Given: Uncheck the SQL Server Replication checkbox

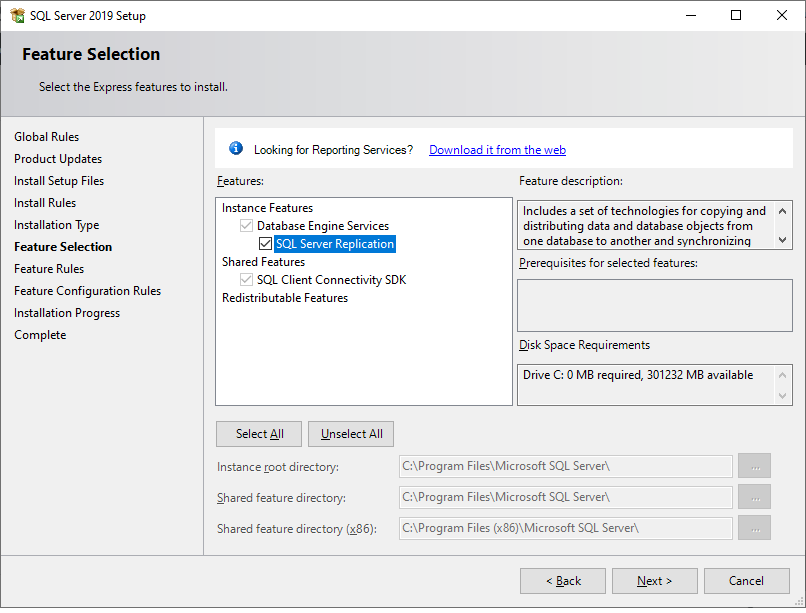Looking at the screenshot, I should tap(265, 244).
